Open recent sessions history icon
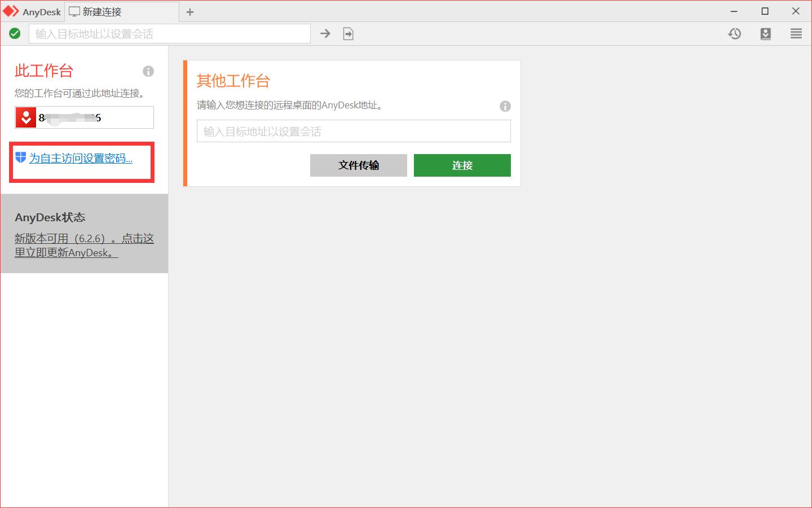This screenshot has height=508, width=812. coord(734,34)
